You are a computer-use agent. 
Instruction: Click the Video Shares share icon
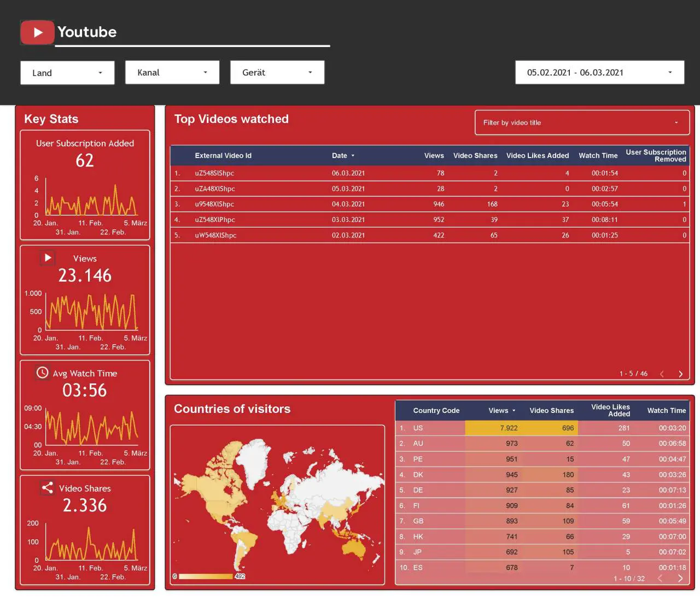(x=48, y=487)
